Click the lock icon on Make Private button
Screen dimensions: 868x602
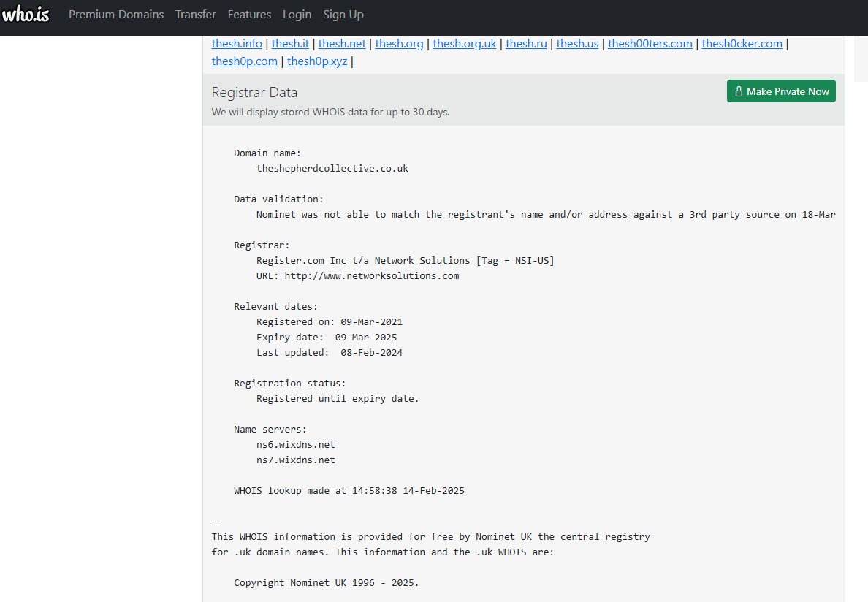coord(739,91)
